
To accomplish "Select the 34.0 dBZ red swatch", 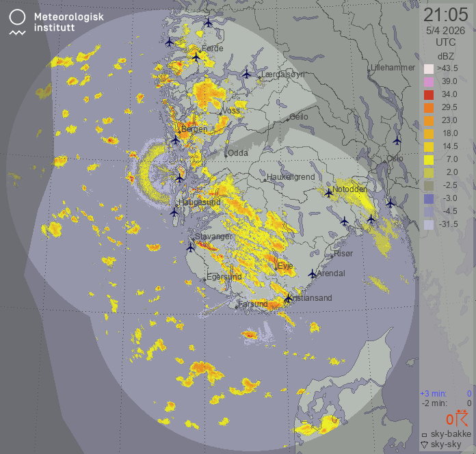I will 429,94.
